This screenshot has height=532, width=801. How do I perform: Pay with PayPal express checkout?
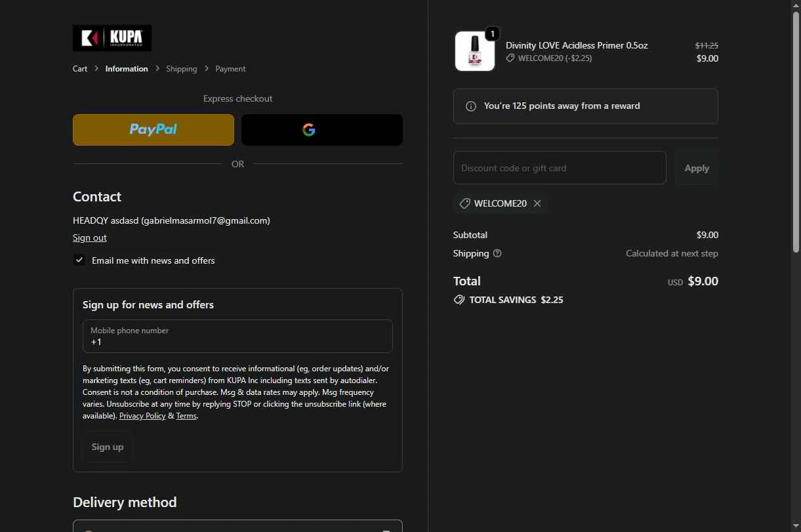(154, 130)
